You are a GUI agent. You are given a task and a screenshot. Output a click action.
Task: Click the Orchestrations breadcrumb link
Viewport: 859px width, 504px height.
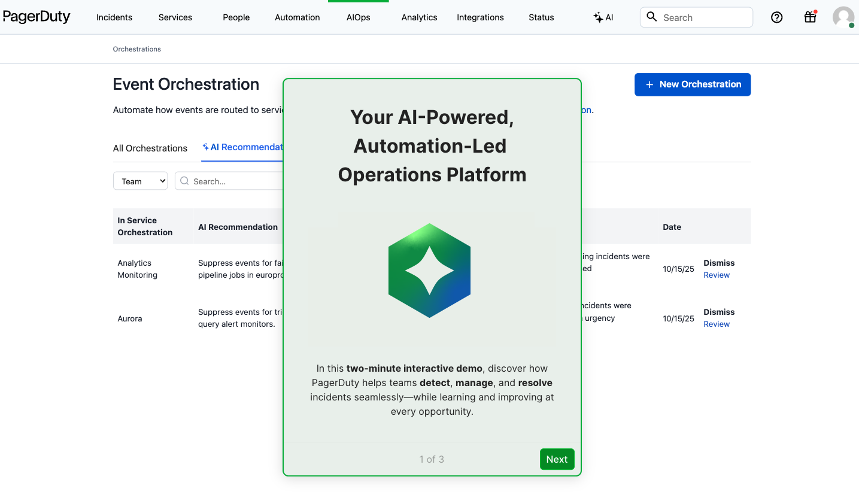137,49
